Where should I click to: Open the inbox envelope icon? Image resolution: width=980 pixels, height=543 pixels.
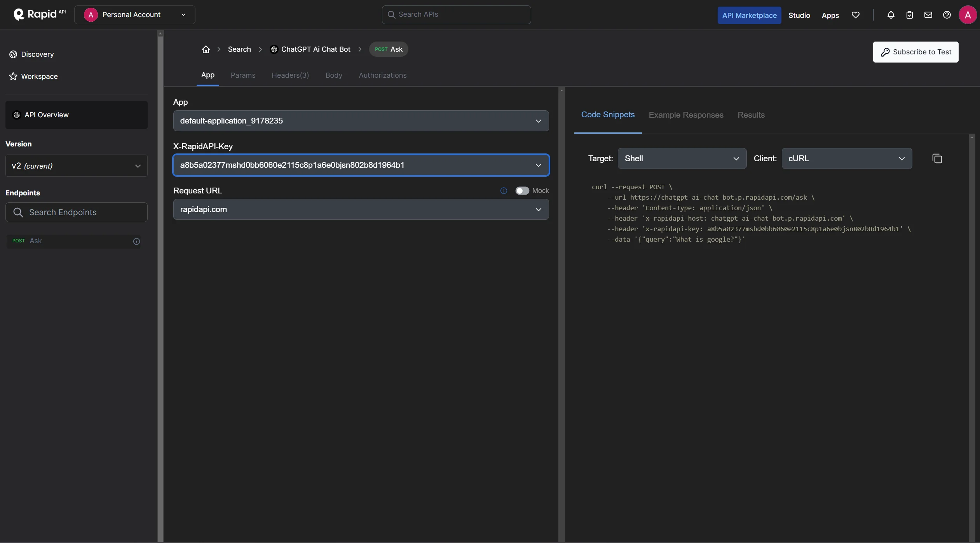928,15
